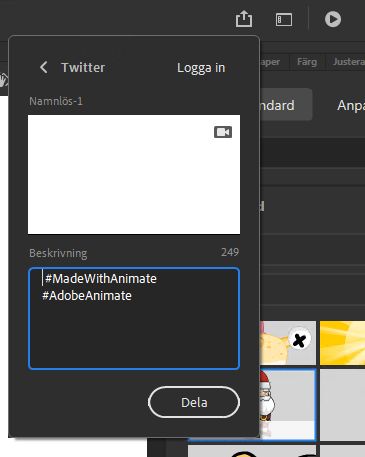
Task: Select the Standard preset tab
Action: coord(286,105)
